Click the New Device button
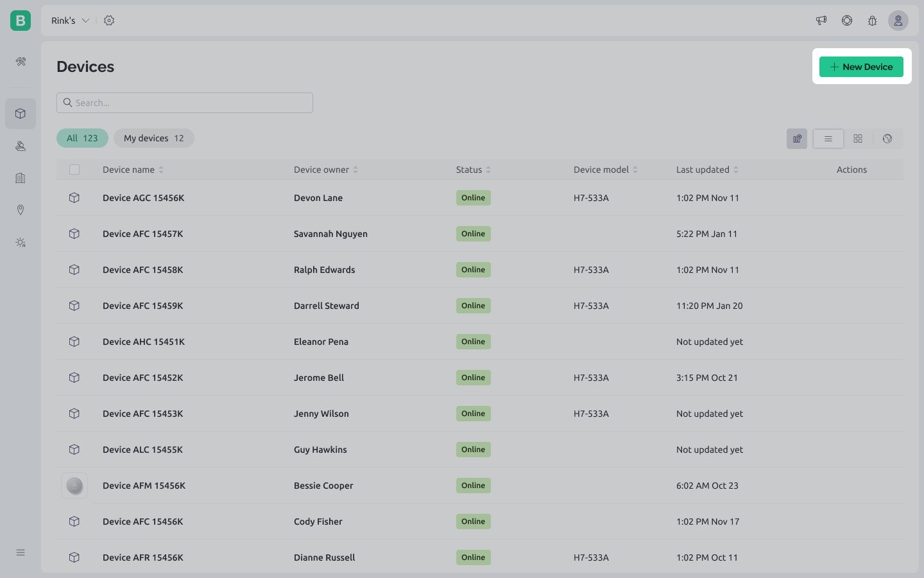Viewport: 924px width, 578px height. tap(861, 67)
